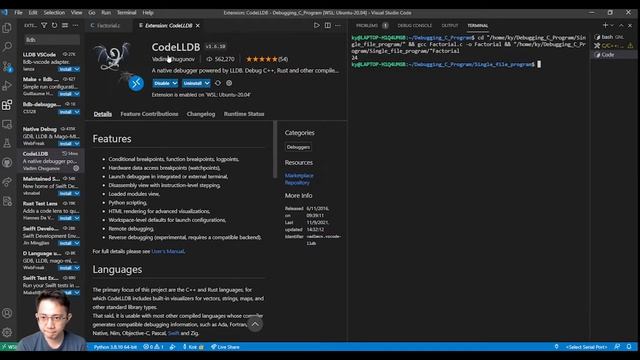Open editor more actions ellipsis
The image size is (640, 360).
coord(338,25)
